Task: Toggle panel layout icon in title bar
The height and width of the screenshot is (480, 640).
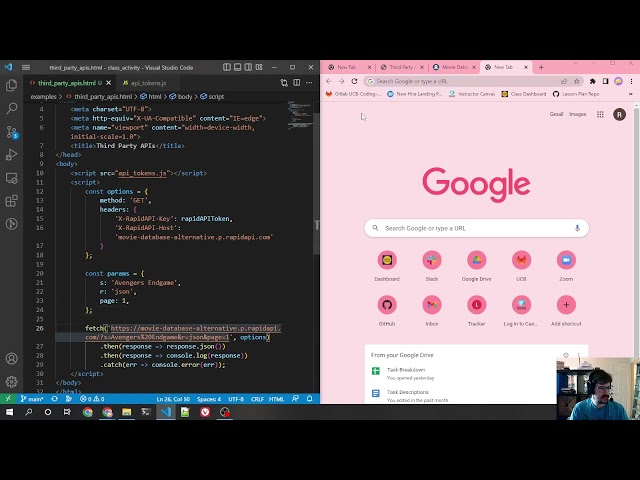Action: (238, 67)
